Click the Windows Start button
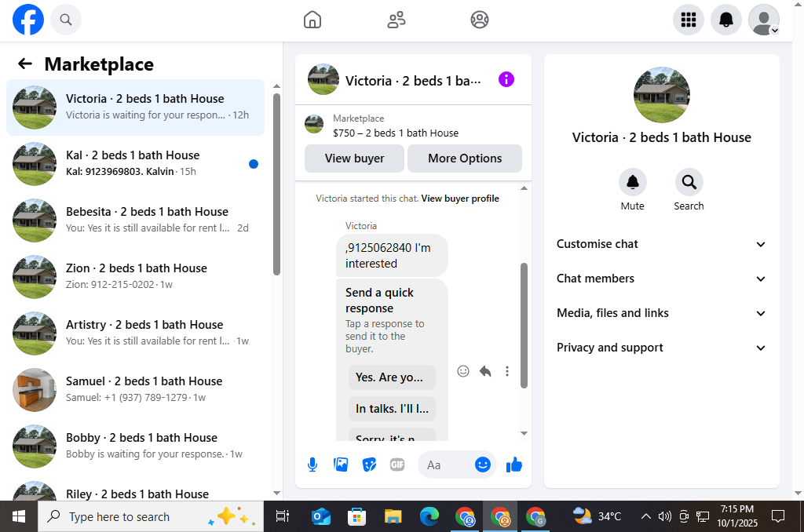This screenshot has width=804, height=532. pos(19,516)
